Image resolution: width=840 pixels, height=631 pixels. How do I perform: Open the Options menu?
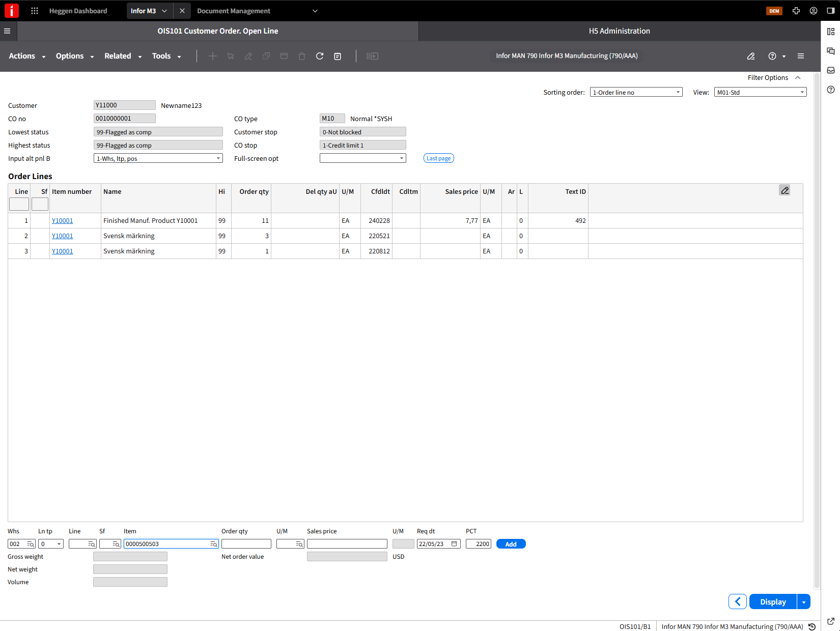(x=74, y=56)
